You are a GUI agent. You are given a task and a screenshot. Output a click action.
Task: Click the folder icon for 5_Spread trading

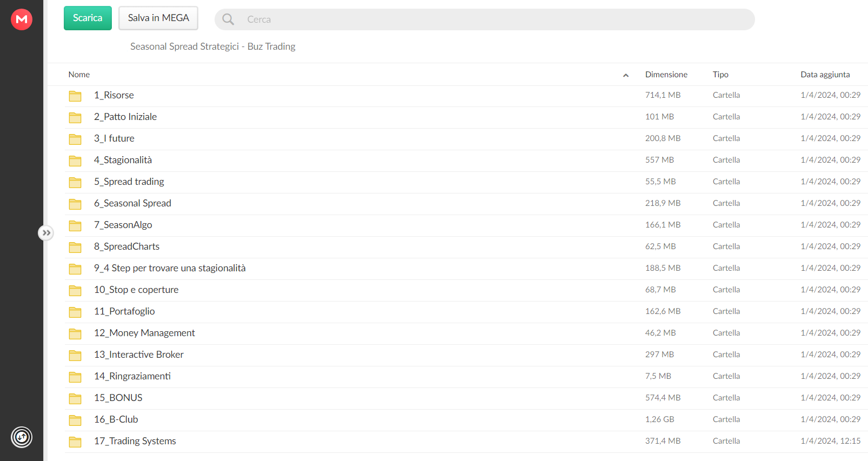(75, 182)
